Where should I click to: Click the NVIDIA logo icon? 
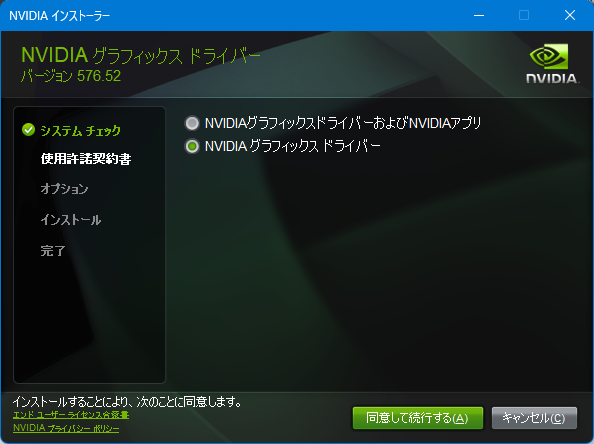click(x=552, y=63)
